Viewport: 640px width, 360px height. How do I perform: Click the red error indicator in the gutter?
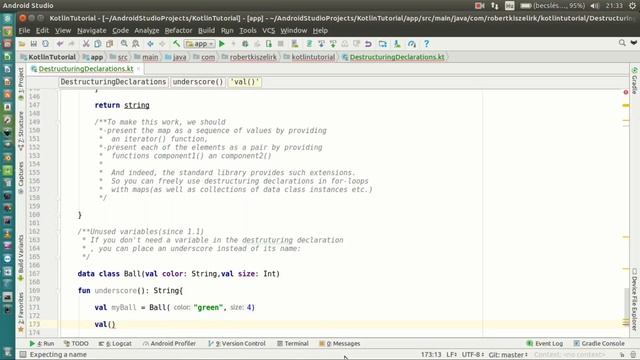tap(626, 92)
